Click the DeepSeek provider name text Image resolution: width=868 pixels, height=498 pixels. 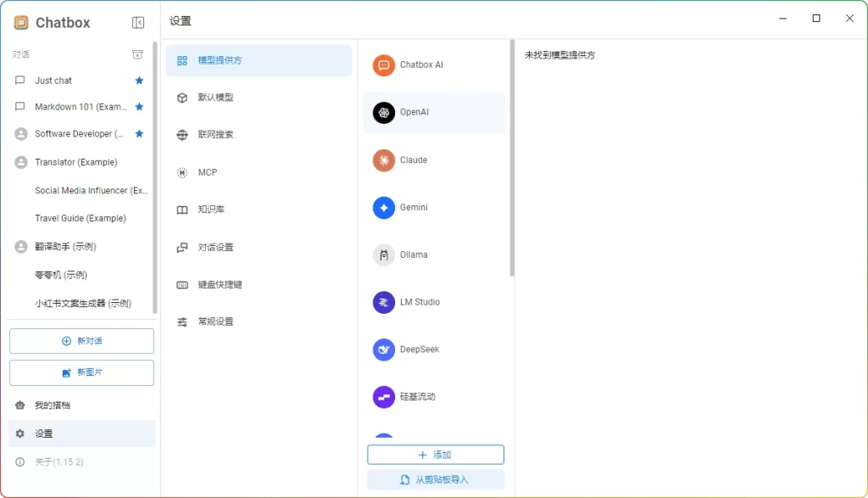click(x=420, y=350)
